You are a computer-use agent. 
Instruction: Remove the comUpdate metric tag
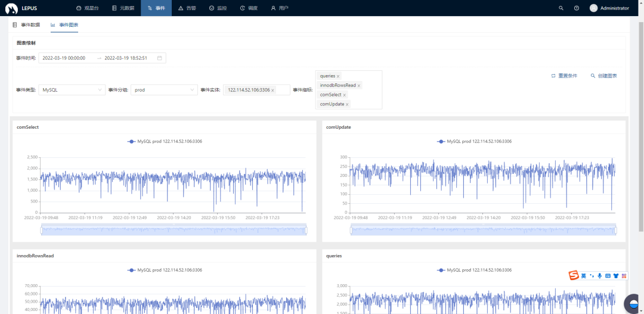click(x=347, y=105)
